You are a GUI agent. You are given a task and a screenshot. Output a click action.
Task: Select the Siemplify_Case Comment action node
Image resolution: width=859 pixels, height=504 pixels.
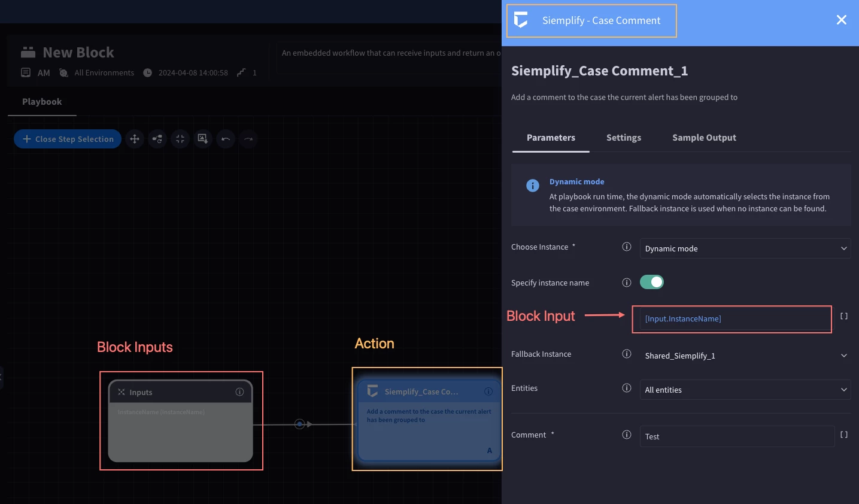click(x=429, y=420)
